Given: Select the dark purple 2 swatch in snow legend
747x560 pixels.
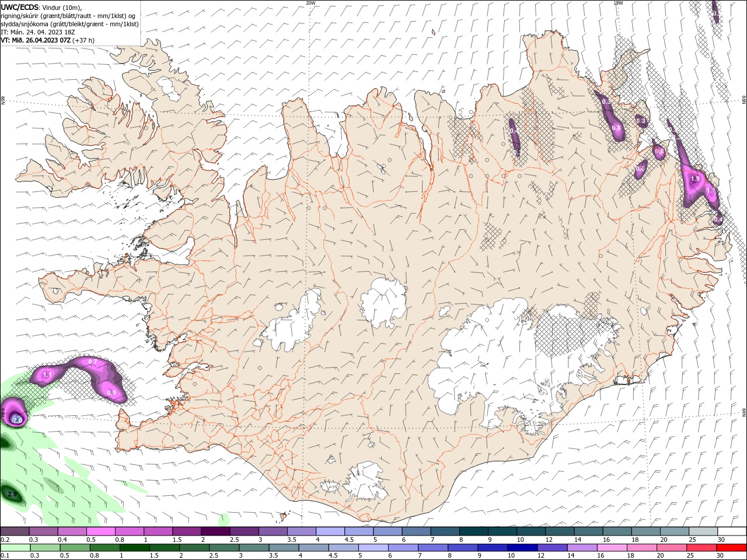Looking at the screenshot, I should tap(215, 531).
